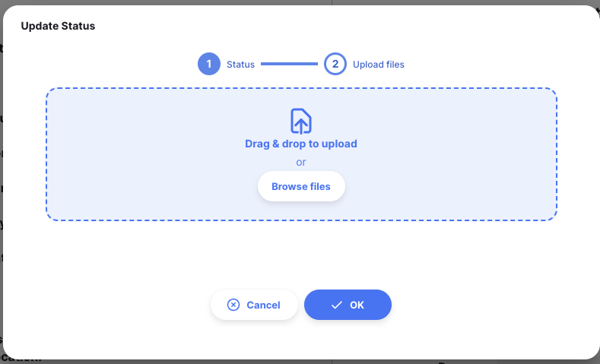The image size is (600, 364).
Task: Open the Browse files picker
Action: pyautogui.click(x=301, y=186)
